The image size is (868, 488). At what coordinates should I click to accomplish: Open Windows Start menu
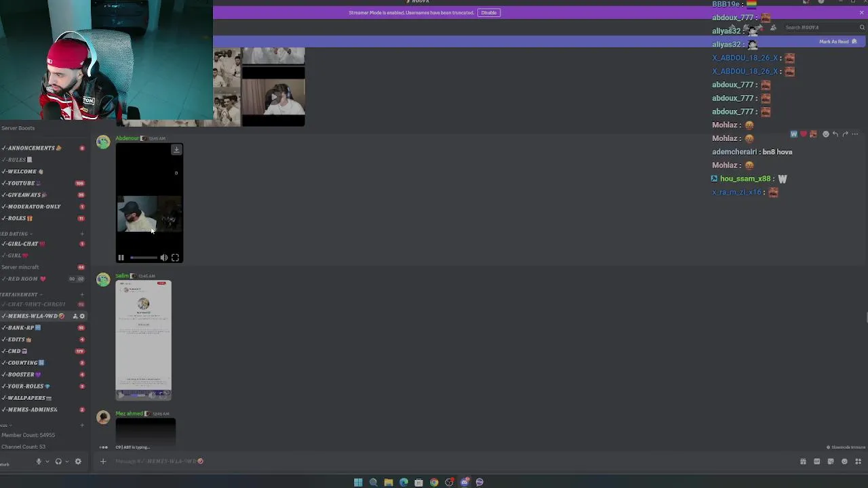pyautogui.click(x=358, y=483)
